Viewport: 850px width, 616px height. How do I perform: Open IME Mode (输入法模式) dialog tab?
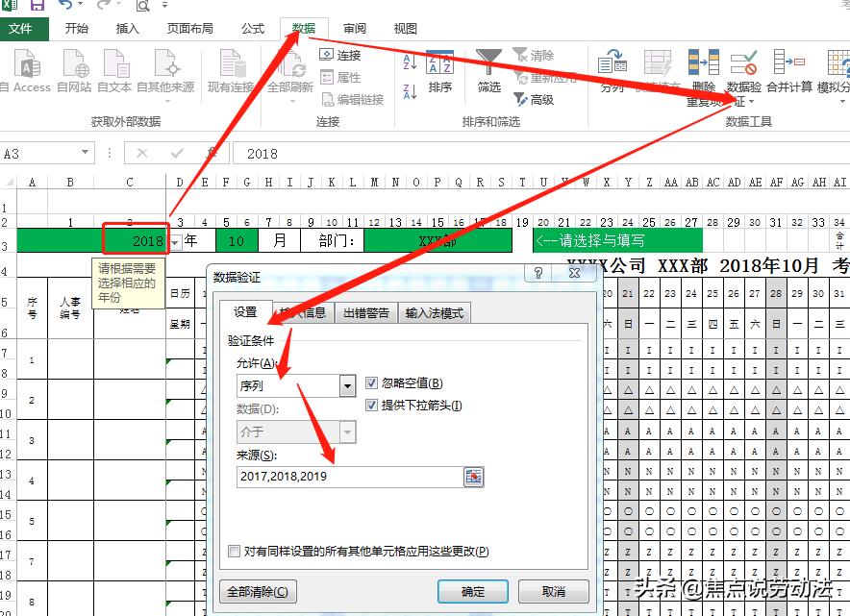(x=435, y=312)
